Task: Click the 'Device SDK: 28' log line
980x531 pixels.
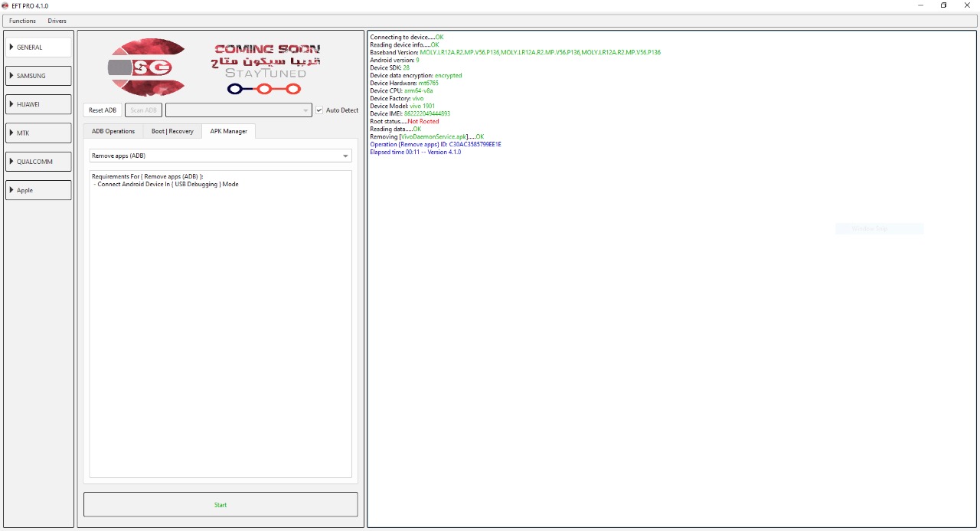Action: click(390, 67)
